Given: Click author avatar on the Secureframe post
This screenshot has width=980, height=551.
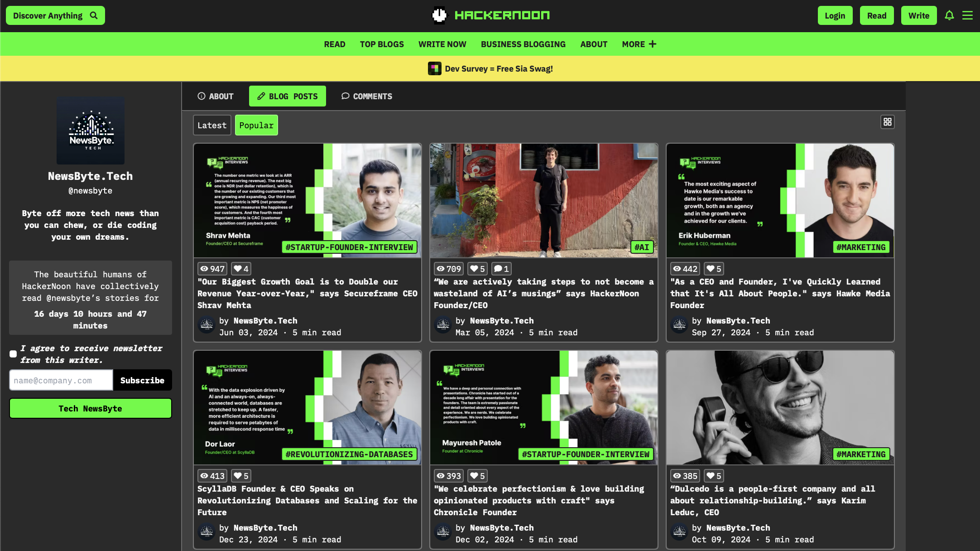Looking at the screenshot, I should tap(207, 324).
